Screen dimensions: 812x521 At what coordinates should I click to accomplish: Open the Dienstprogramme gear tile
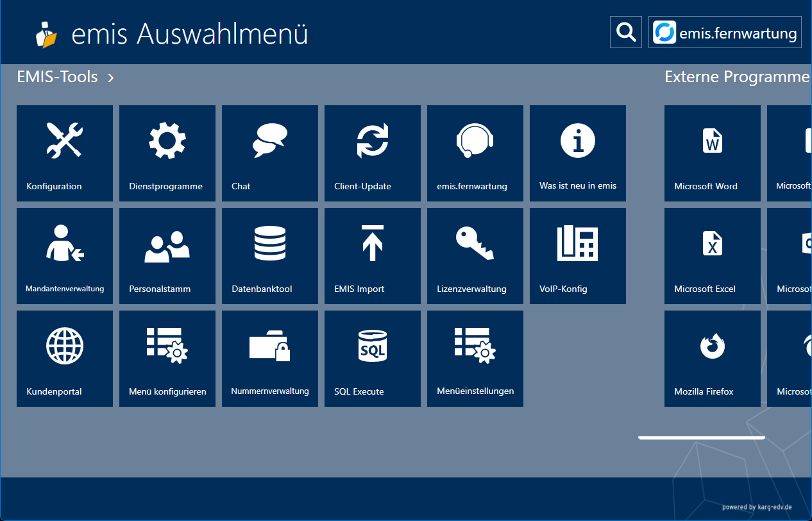(167, 153)
